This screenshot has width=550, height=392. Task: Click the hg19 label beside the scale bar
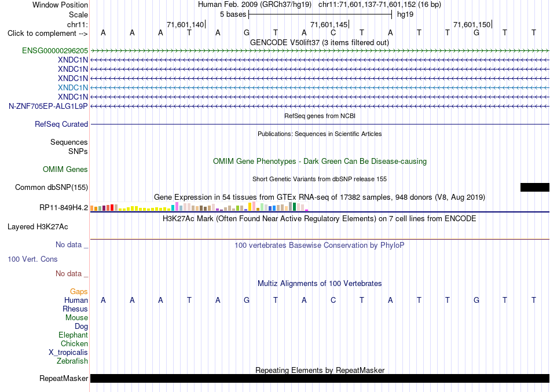tap(405, 14)
